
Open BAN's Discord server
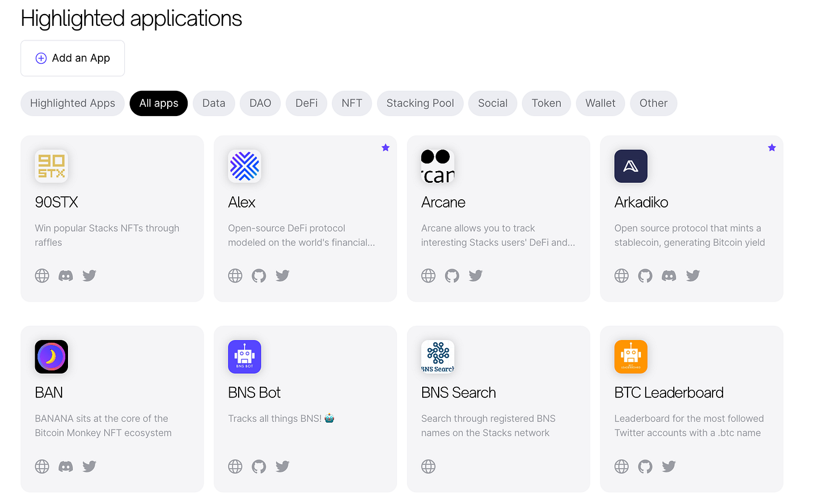point(65,466)
